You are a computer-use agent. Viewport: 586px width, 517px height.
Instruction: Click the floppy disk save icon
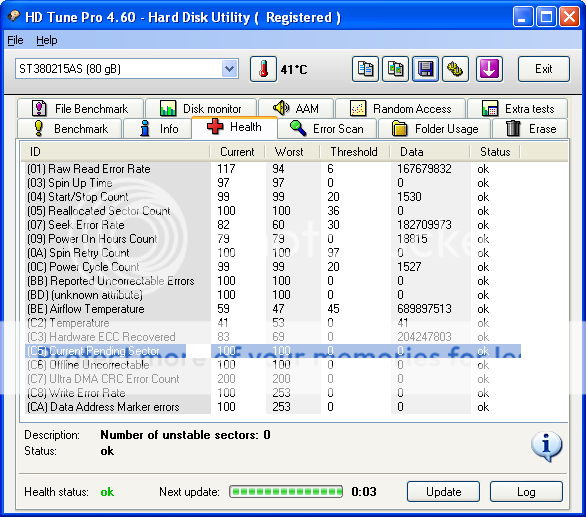click(x=425, y=69)
